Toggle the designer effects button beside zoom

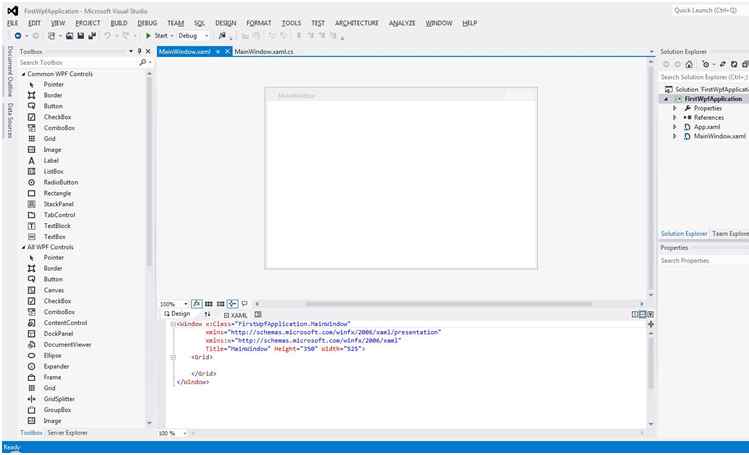pyautogui.click(x=196, y=304)
